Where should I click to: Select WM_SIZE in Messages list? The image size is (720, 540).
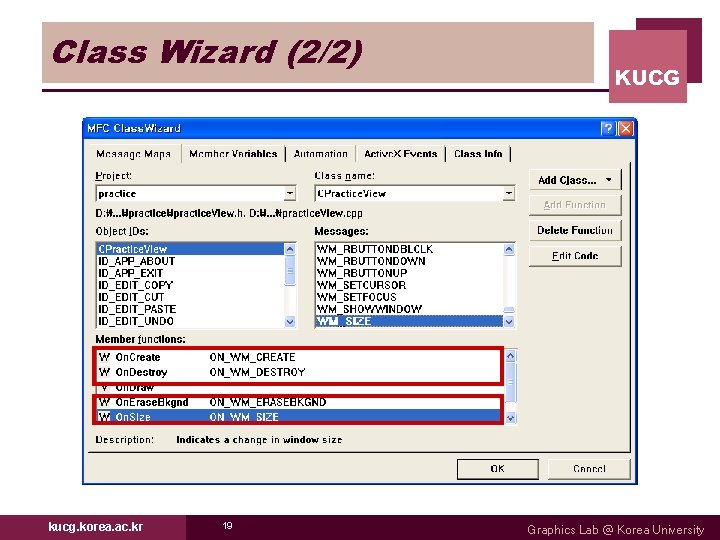[409, 321]
